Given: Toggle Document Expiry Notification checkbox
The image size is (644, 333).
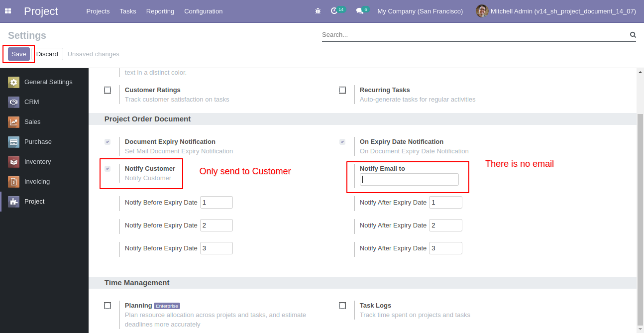Looking at the screenshot, I should 107,142.
